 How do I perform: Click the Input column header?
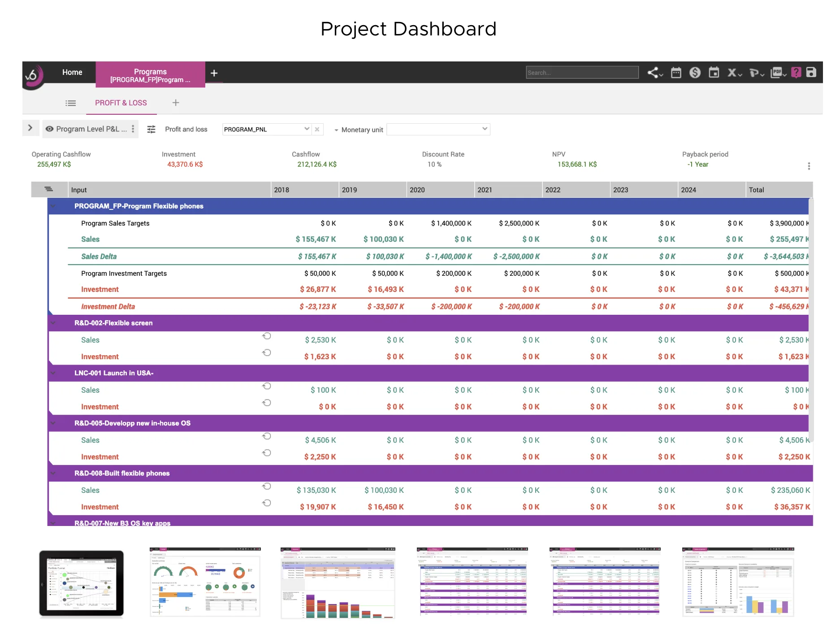(169, 190)
